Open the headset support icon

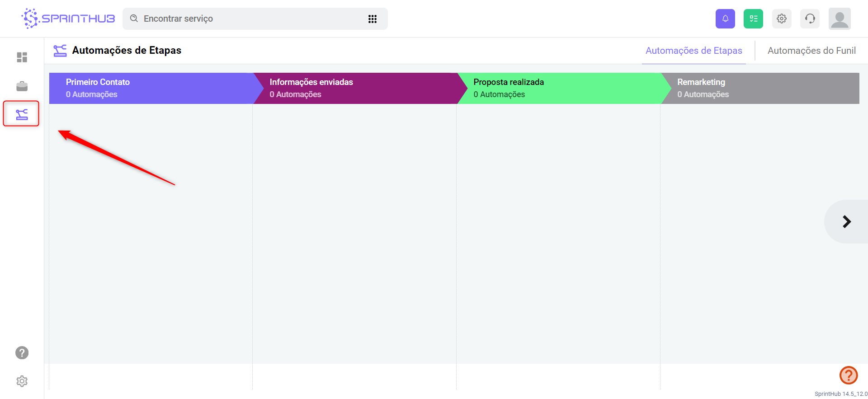point(810,19)
